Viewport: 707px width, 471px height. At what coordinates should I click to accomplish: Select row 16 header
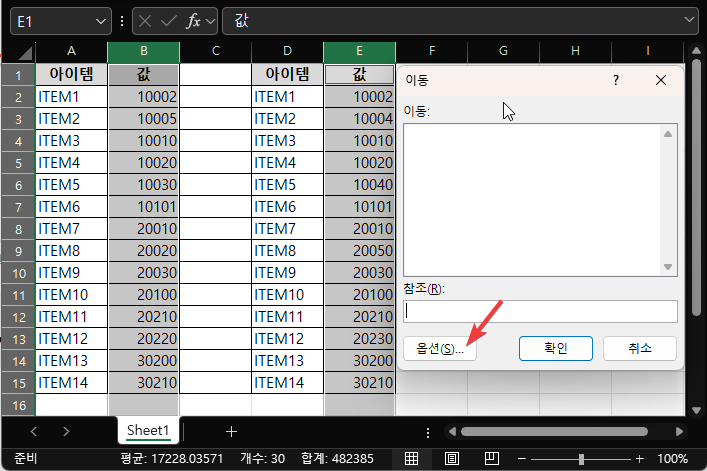coord(18,405)
